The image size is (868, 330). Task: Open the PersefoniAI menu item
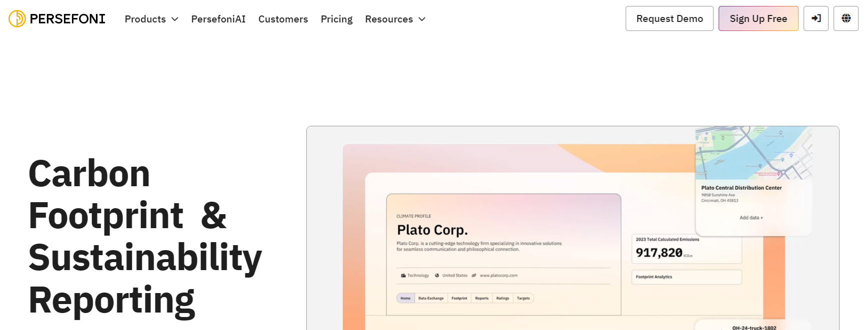(218, 19)
